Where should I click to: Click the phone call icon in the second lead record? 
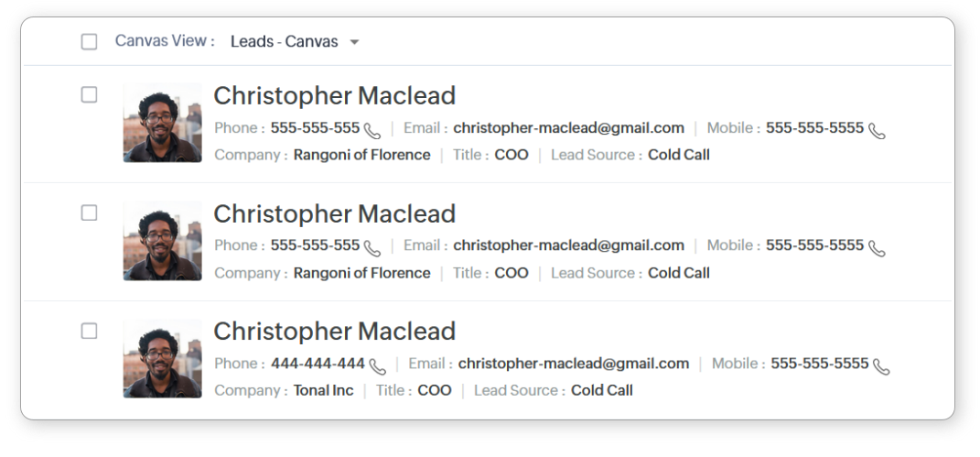tap(372, 248)
